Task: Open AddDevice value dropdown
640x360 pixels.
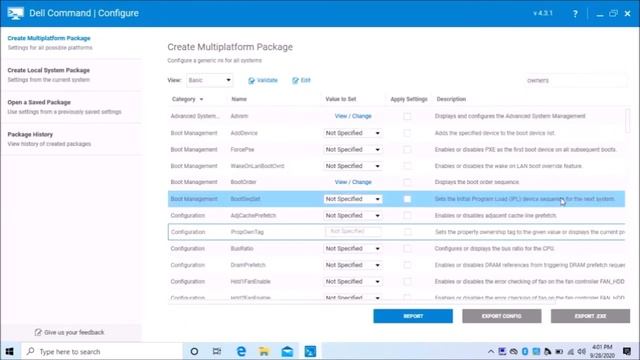Action: (353, 133)
